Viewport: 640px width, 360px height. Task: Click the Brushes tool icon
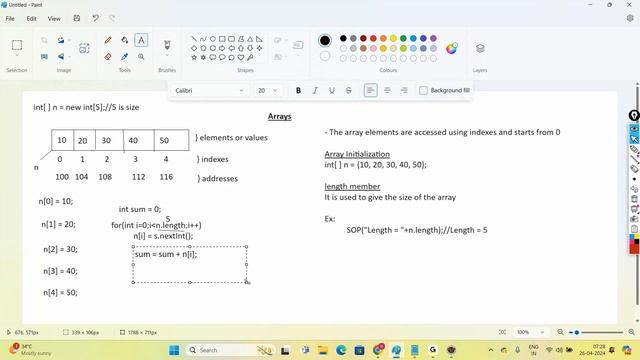point(167,44)
